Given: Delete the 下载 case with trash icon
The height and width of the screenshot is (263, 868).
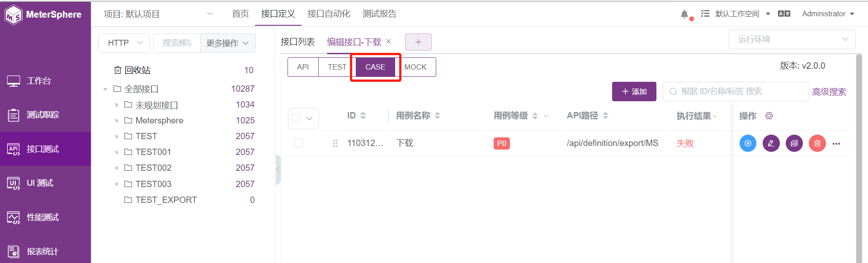Looking at the screenshot, I should click(x=817, y=143).
